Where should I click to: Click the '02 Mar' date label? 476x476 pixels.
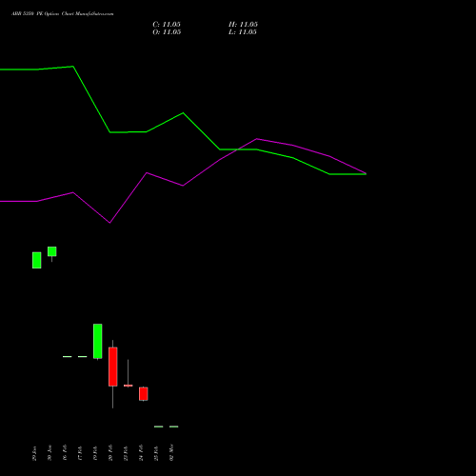point(171,452)
